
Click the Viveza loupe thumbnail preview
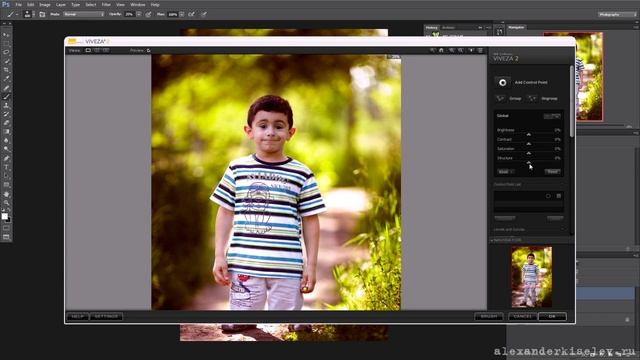(x=531, y=276)
